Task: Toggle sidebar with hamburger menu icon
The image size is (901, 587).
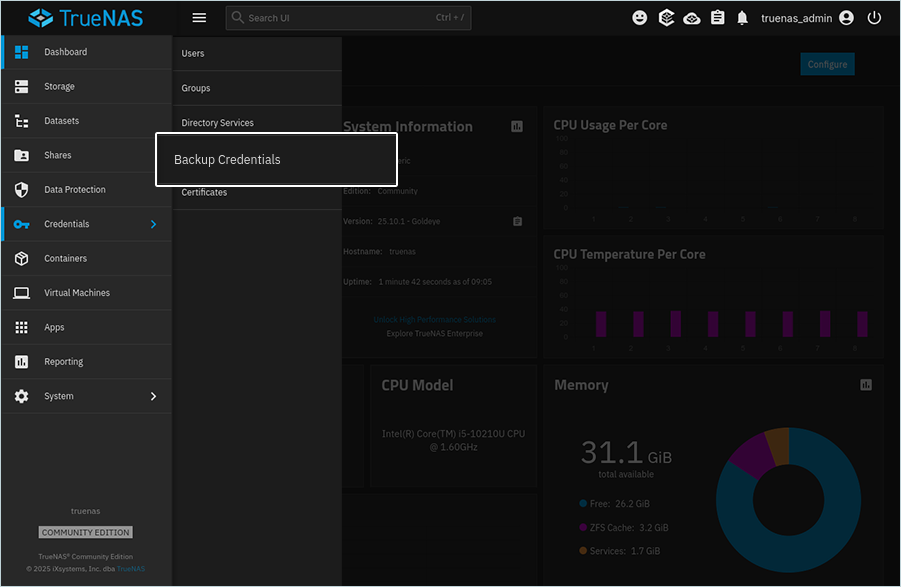Action: [199, 18]
